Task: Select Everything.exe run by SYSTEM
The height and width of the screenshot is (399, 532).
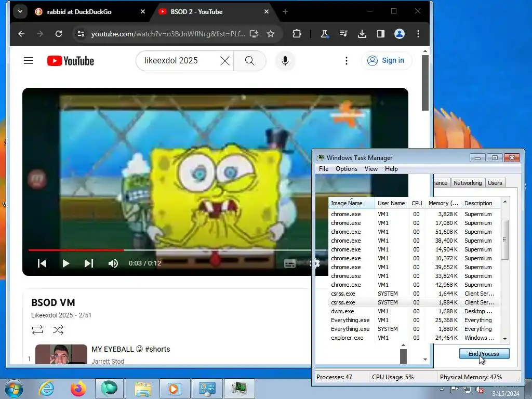Action: pyautogui.click(x=414, y=329)
